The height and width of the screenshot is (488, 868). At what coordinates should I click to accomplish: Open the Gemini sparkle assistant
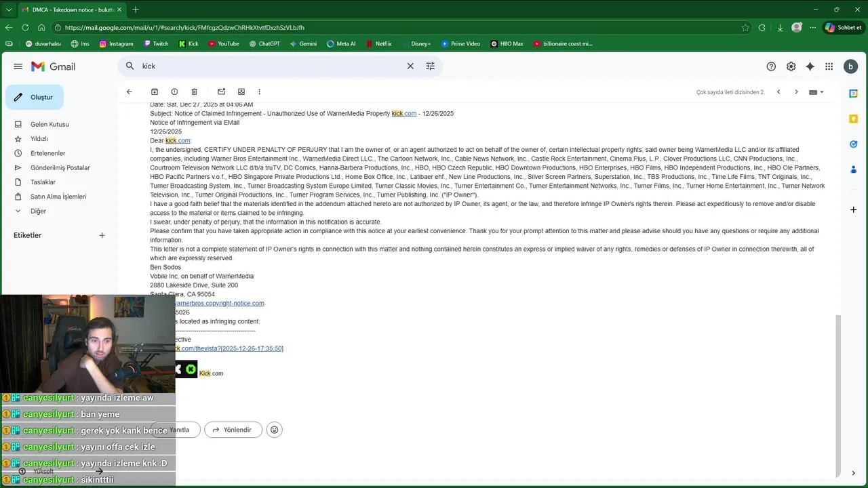810,66
